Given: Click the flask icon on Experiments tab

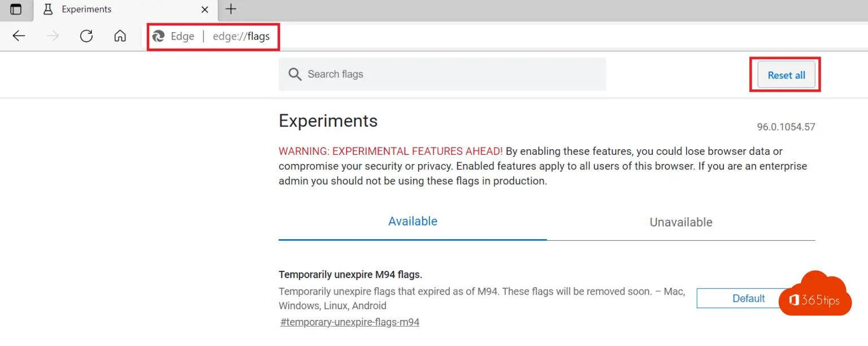Looking at the screenshot, I should click(48, 9).
